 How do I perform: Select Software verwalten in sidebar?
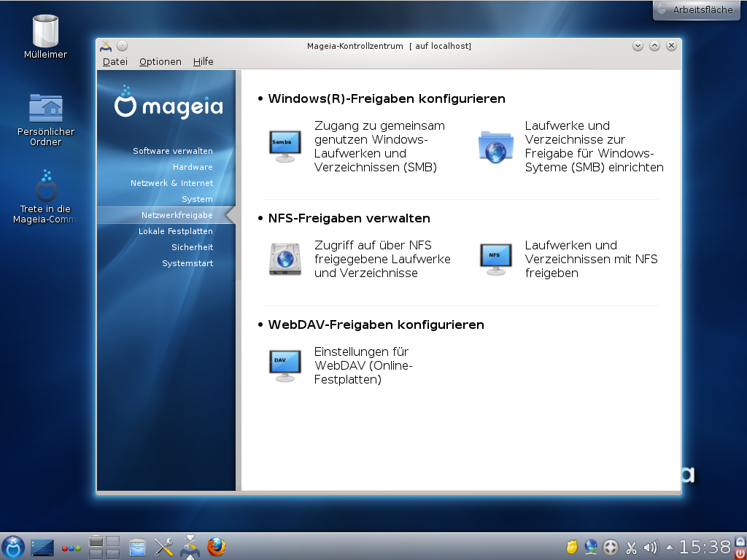coord(172,151)
